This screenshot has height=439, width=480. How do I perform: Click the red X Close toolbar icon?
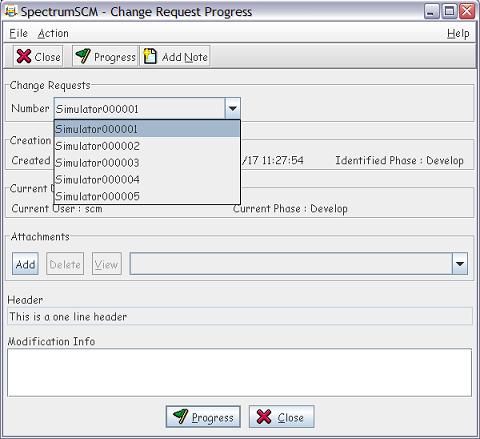tap(24, 56)
